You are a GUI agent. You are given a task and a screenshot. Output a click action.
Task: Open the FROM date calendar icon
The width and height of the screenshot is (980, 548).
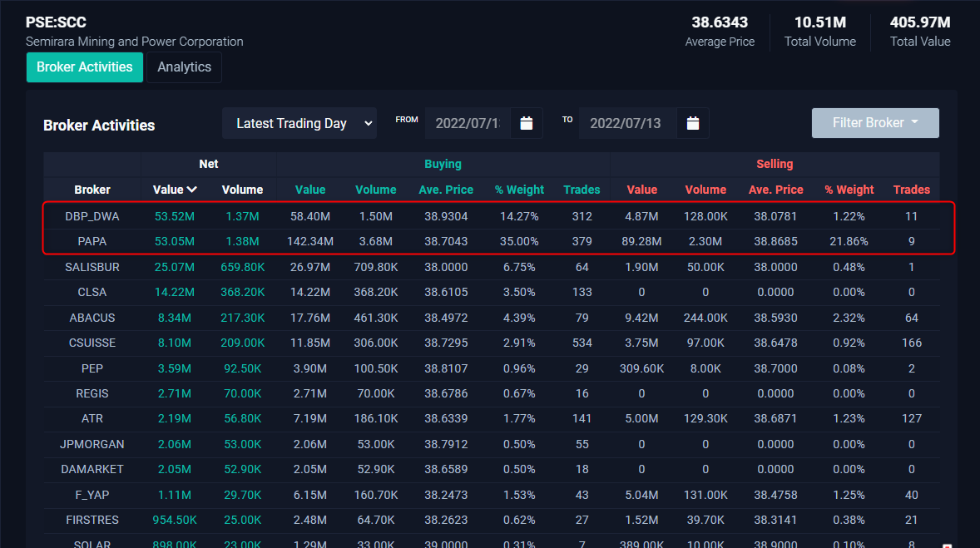tap(527, 123)
